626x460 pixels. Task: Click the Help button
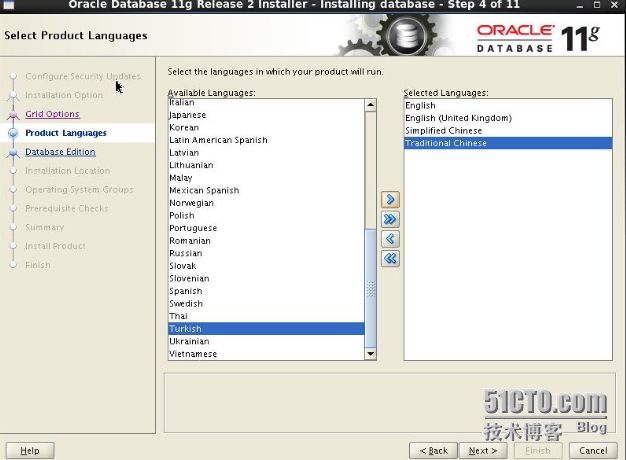(x=30, y=450)
